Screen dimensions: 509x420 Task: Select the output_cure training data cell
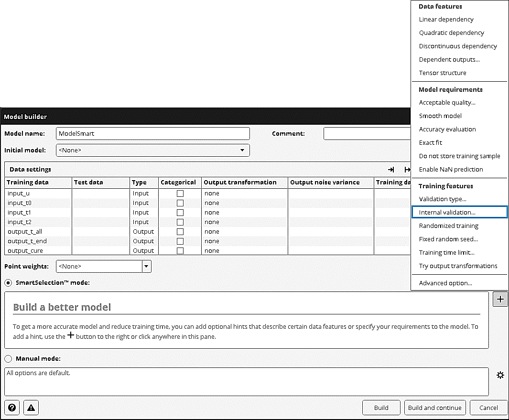pos(38,251)
